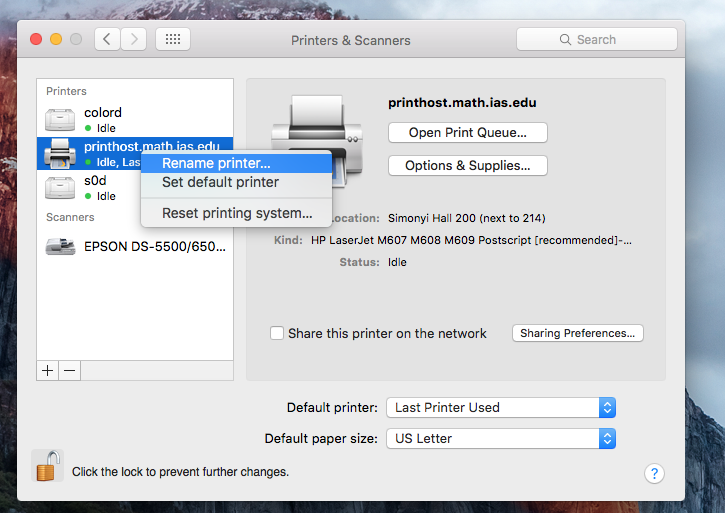Screen dimensions: 725x513
Task: Select the EPSON DS-5500/650... scanner
Action: 135,246
